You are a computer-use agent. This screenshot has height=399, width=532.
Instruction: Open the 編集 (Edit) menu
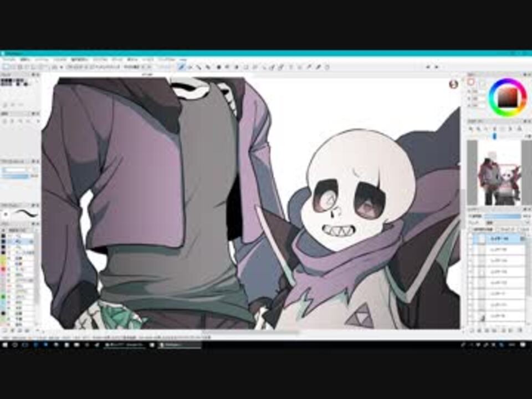click(x=25, y=59)
